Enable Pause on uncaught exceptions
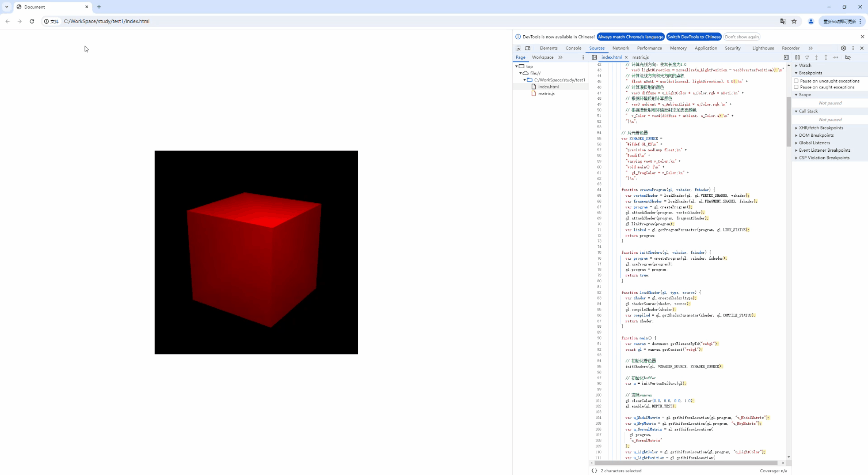Screen dimensions: 868x475 (796, 81)
